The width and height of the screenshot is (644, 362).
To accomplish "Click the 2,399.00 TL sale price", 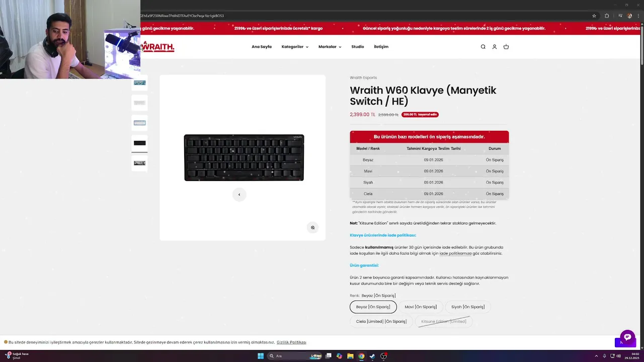I will coord(362,115).
